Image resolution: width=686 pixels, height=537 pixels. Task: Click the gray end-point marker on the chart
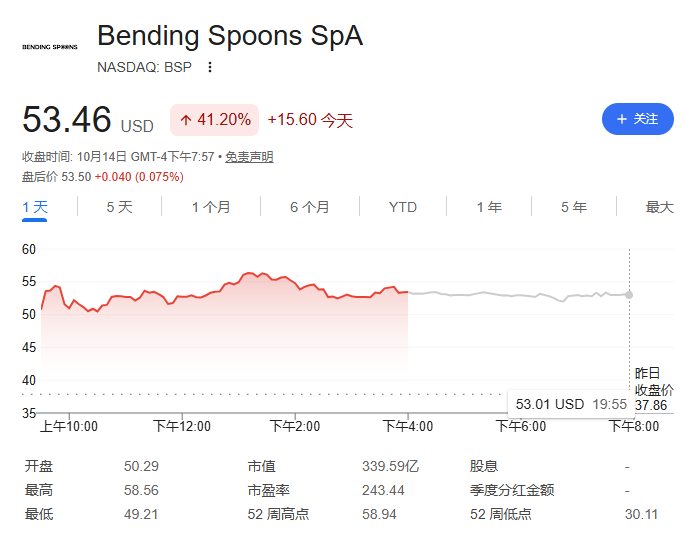tap(629, 295)
